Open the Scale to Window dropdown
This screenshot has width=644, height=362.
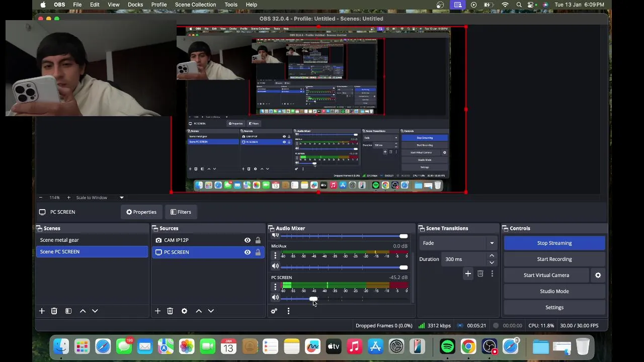tap(100, 198)
